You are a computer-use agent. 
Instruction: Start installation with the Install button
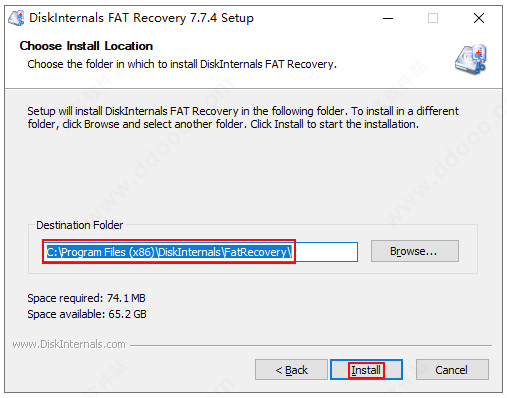(366, 370)
